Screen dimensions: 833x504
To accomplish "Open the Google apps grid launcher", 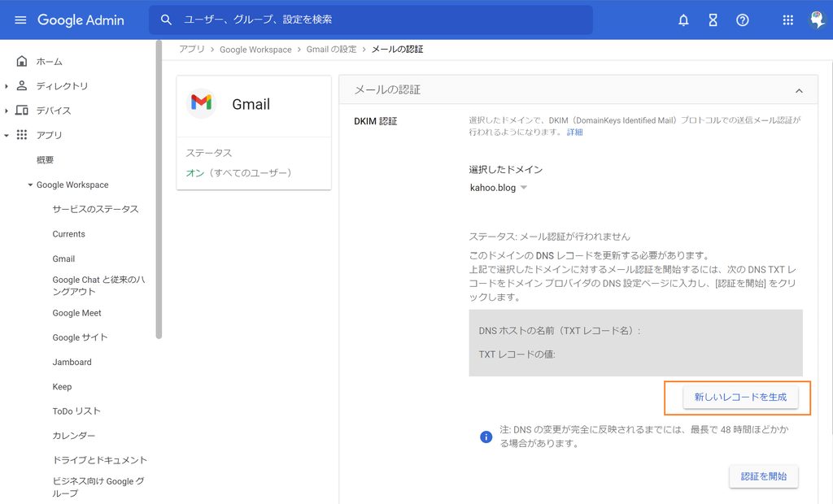I will click(x=787, y=20).
